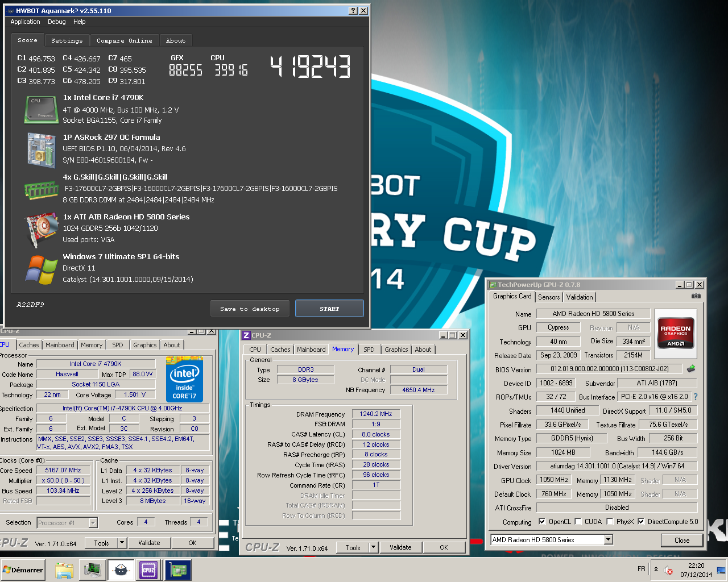Toggle the DirectCompute 5.0 checkbox

(x=641, y=521)
